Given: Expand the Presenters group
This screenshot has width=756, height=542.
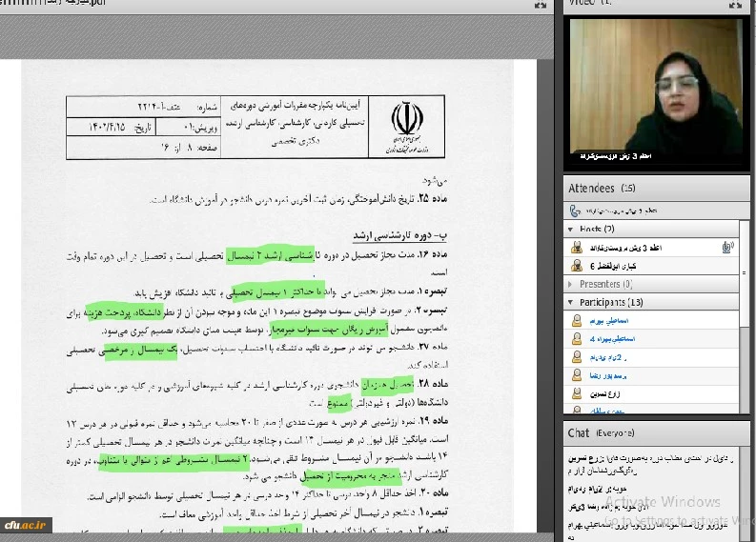Looking at the screenshot, I should [x=572, y=284].
